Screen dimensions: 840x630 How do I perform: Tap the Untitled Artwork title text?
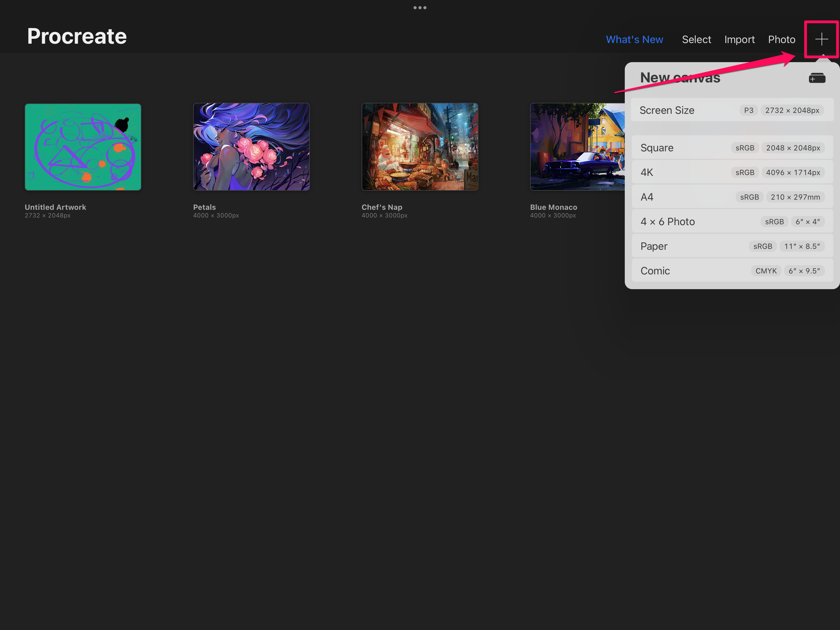click(x=55, y=207)
